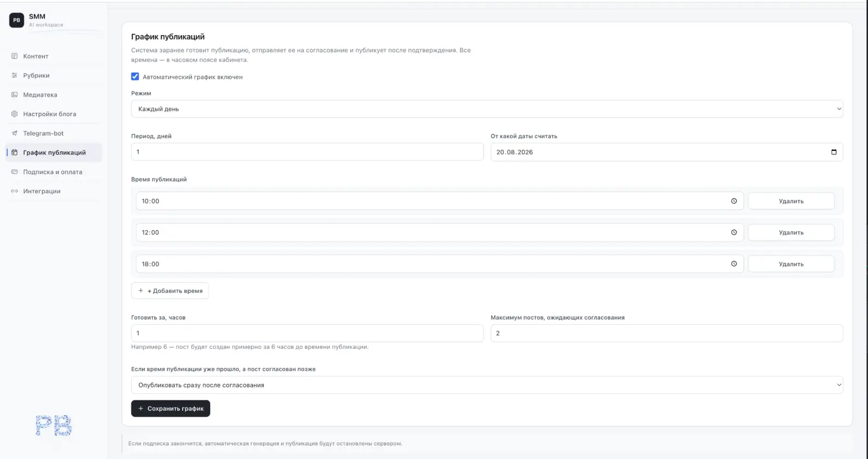Toggle Автоматический график включен checkbox
Viewport: 868px width, 459px height.
(x=135, y=76)
